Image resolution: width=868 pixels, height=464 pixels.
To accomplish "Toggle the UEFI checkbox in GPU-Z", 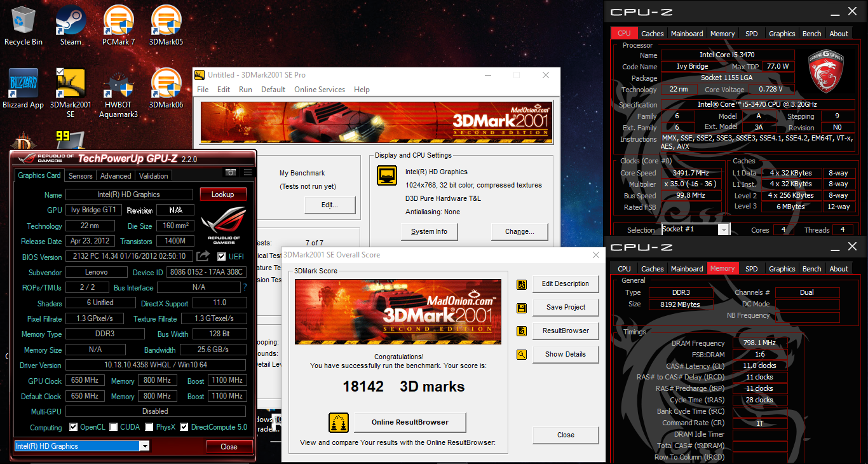I will (x=221, y=256).
